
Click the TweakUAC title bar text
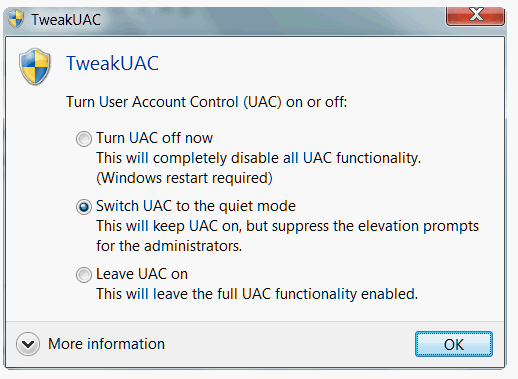tap(66, 20)
